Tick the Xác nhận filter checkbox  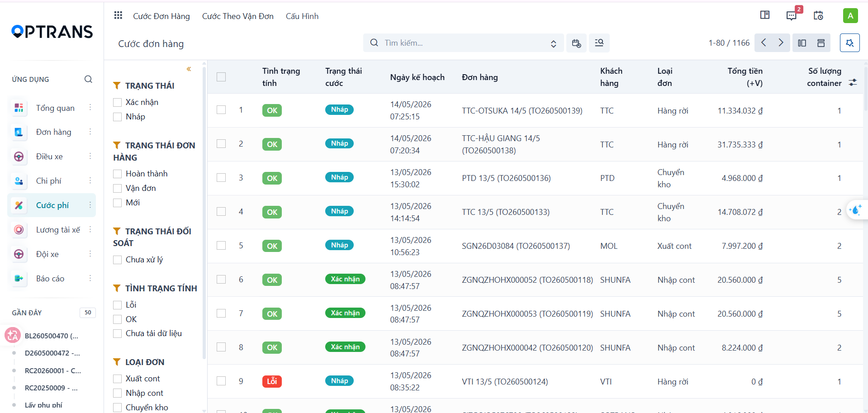pyautogui.click(x=118, y=103)
